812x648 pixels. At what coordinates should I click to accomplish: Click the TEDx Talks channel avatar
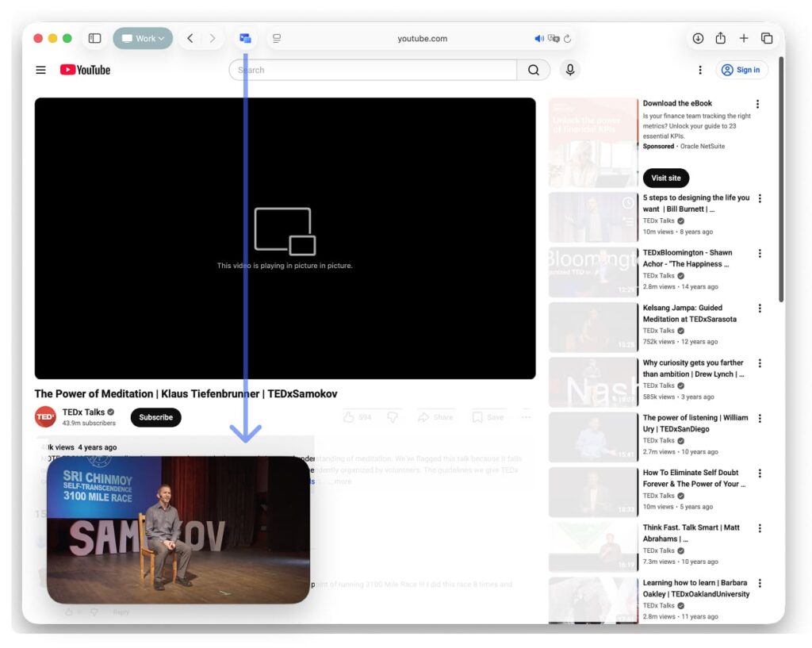45,416
